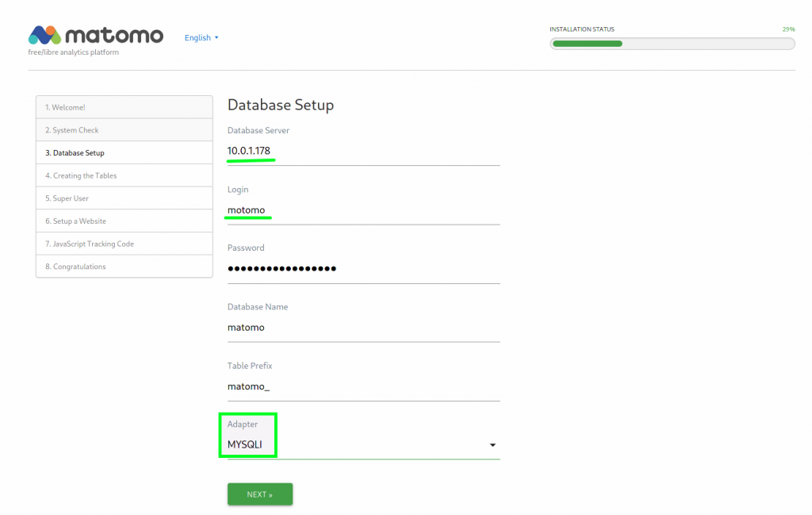Open step 4. Creating the Tables

[x=124, y=175]
